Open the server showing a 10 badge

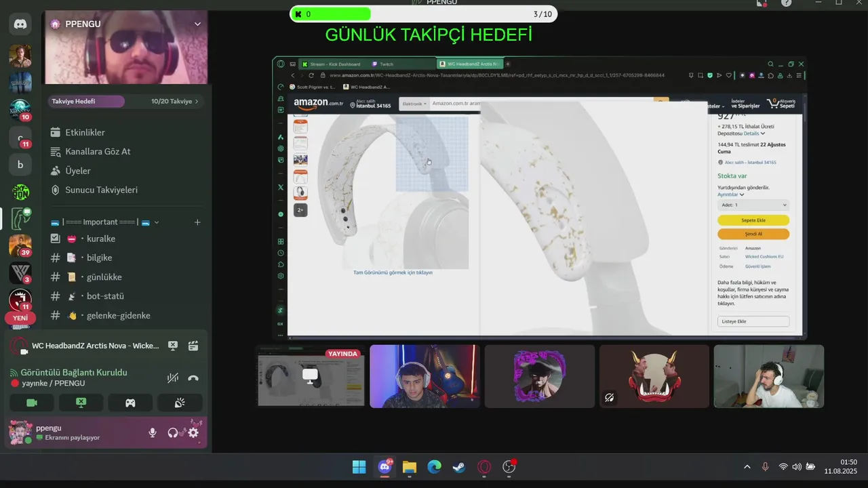click(20, 109)
